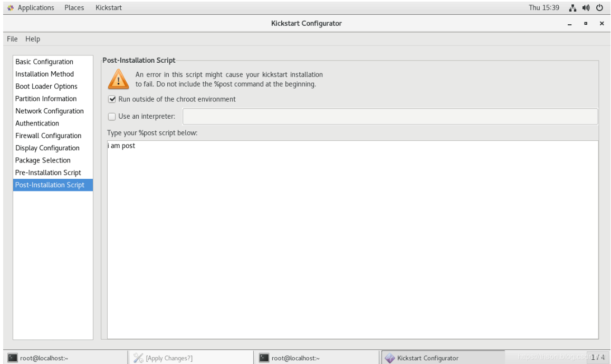Open the [Apply Changes?] taskbar window

click(191, 358)
